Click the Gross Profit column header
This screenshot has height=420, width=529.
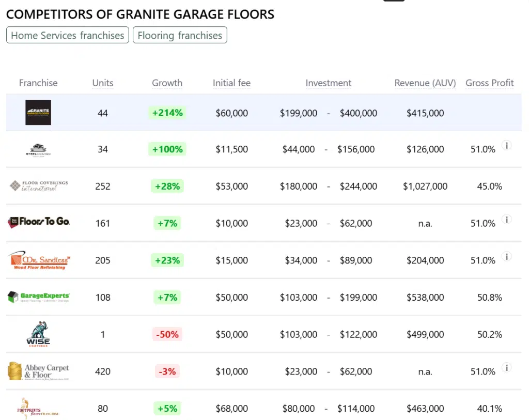pyautogui.click(x=490, y=83)
